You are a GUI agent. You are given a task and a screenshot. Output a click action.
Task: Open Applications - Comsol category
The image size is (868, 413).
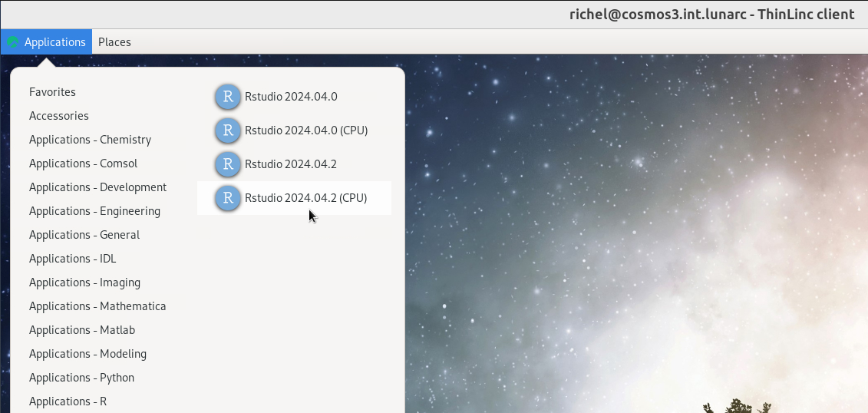[x=83, y=164]
